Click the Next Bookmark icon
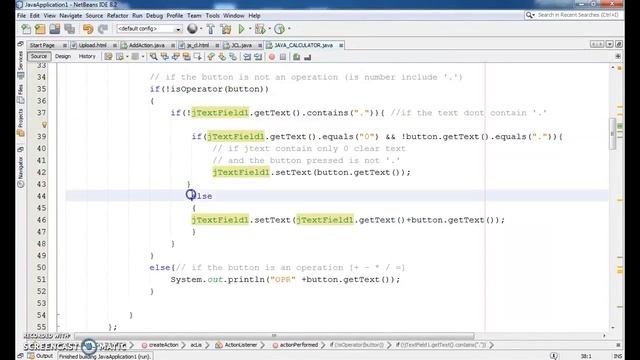This screenshot has width=640, height=360. coord(222,57)
